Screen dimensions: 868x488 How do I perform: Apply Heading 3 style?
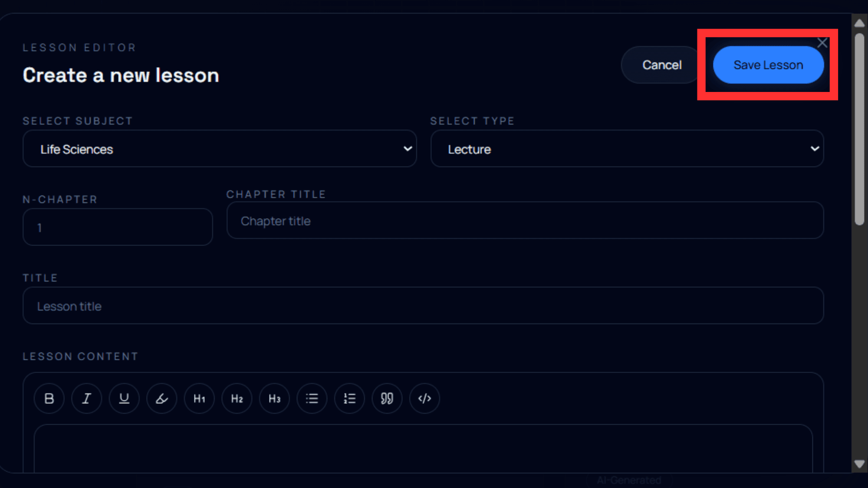click(x=274, y=398)
